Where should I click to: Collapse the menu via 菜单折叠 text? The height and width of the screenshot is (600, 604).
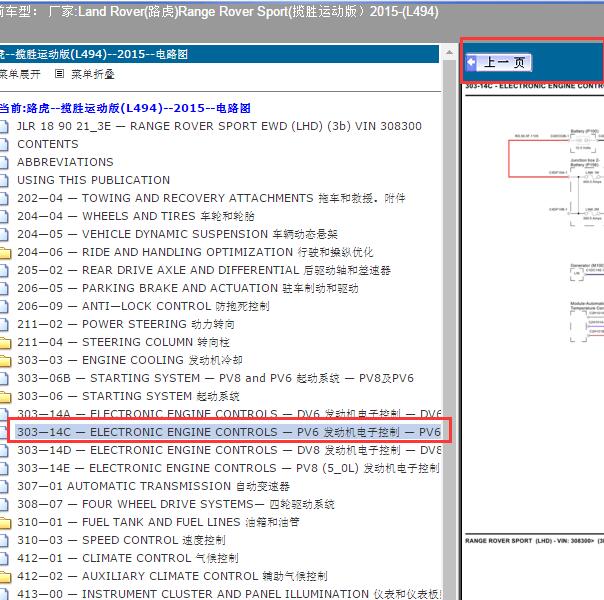(x=93, y=74)
